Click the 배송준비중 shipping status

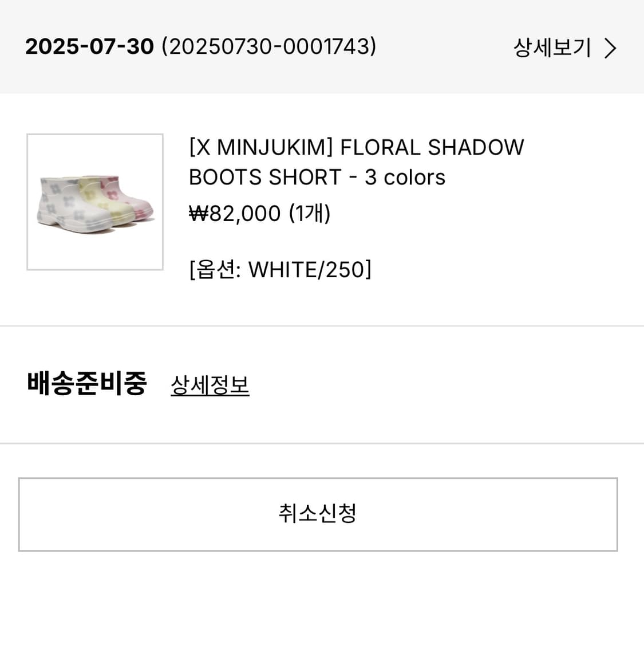pyautogui.click(x=86, y=383)
